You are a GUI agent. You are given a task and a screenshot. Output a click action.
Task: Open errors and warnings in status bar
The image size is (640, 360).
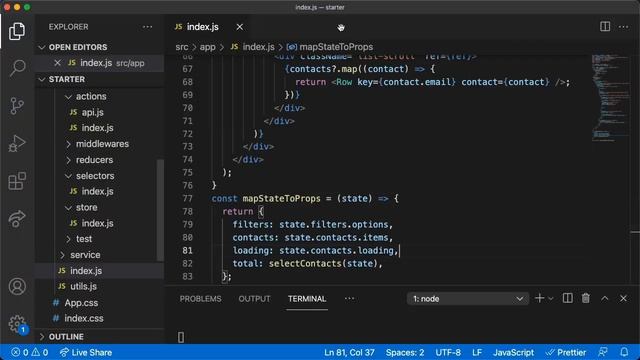(29, 352)
